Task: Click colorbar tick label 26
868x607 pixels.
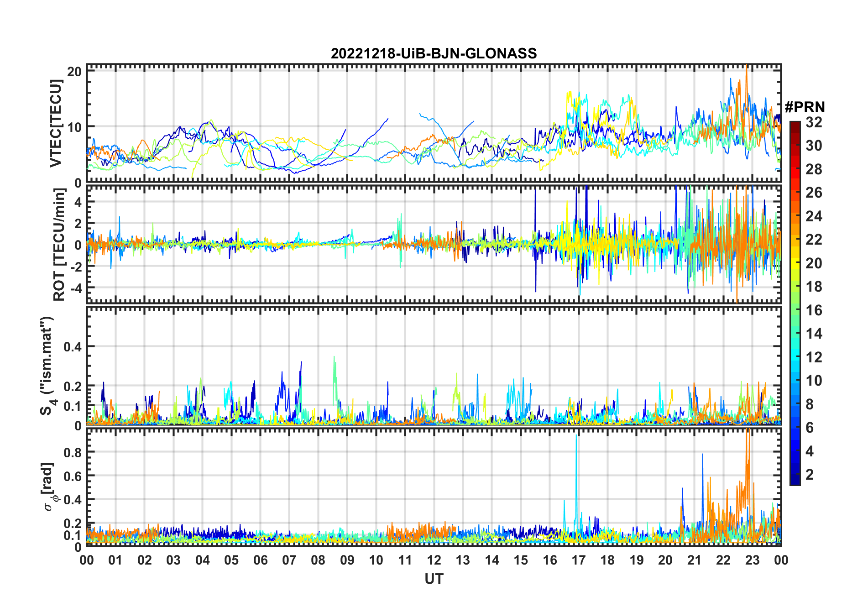Action: coord(814,193)
